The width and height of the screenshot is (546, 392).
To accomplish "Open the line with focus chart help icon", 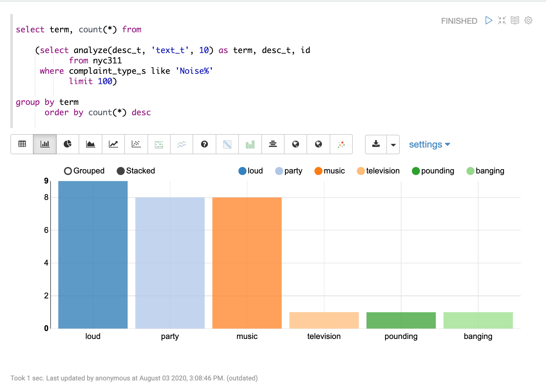I will [x=204, y=144].
